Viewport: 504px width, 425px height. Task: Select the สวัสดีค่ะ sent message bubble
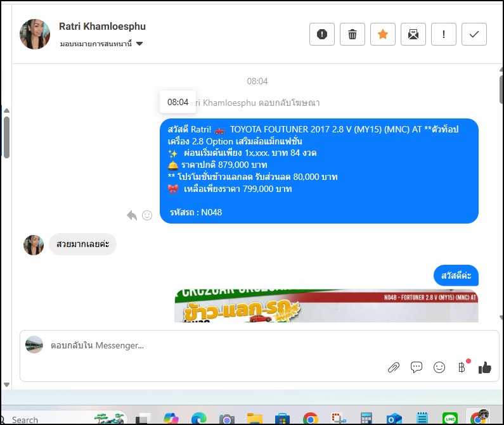coord(456,276)
